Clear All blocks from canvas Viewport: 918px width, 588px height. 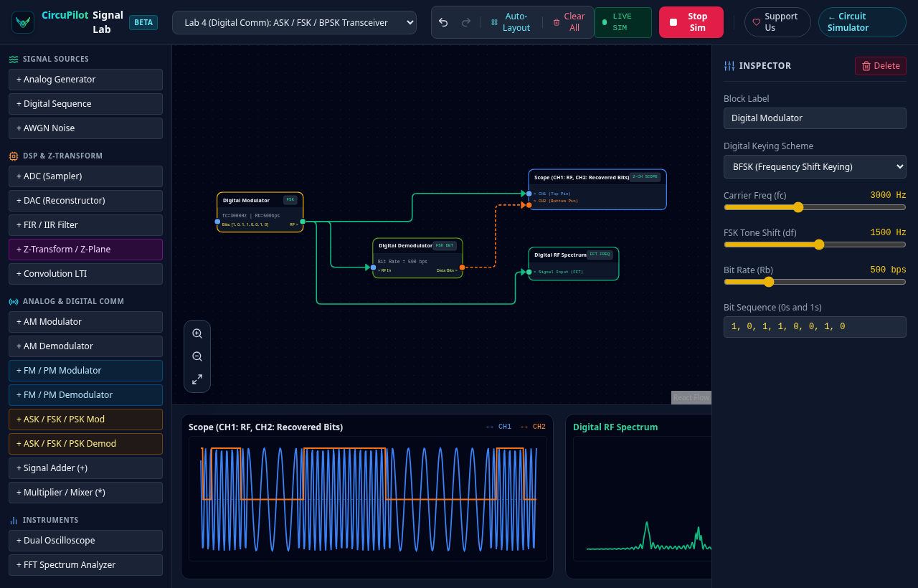(569, 22)
